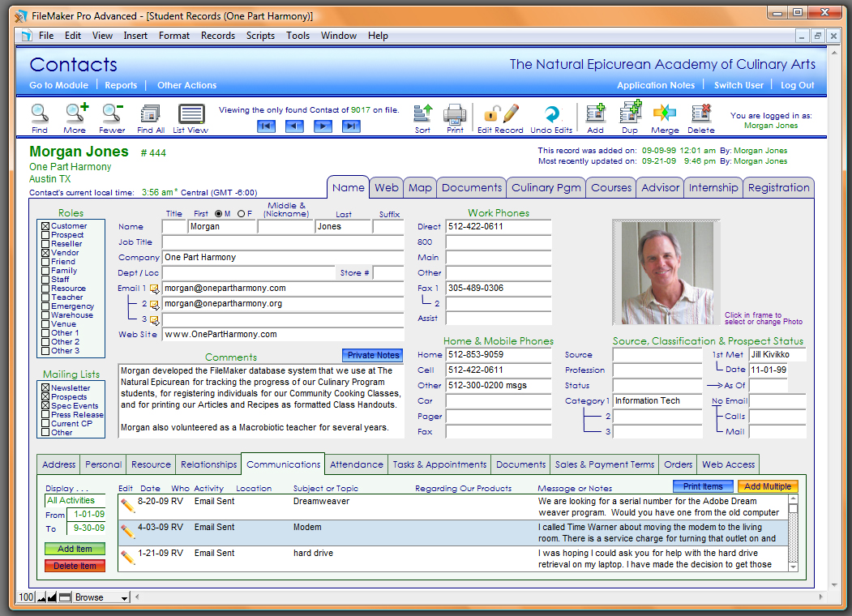Go to the first record arrow
The image size is (852, 616).
[266, 126]
